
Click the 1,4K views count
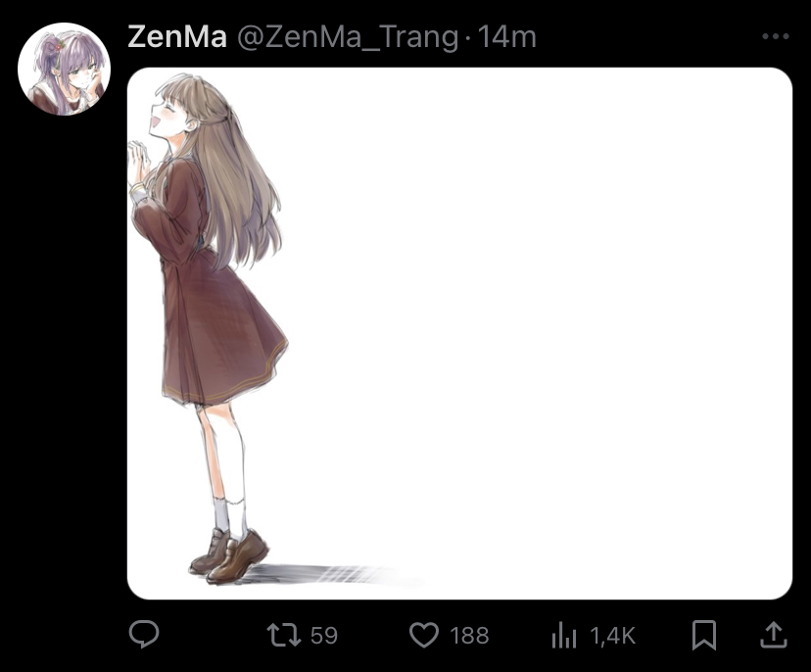(612, 636)
